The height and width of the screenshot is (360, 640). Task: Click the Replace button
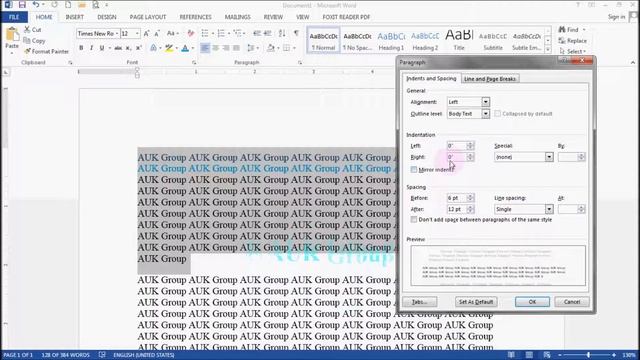573,40
